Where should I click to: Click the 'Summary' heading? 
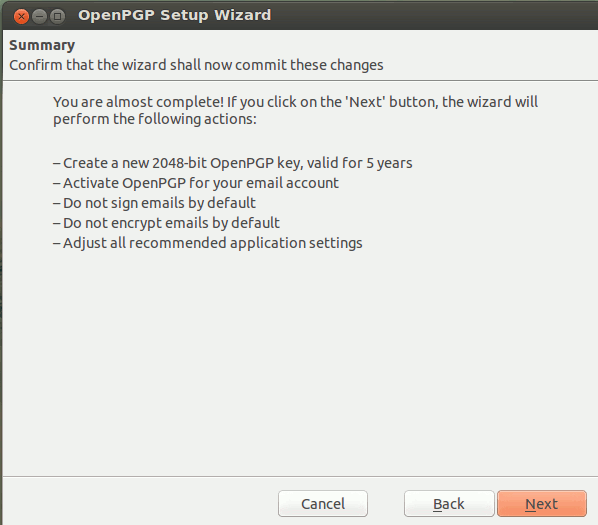pyautogui.click(x=42, y=45)
